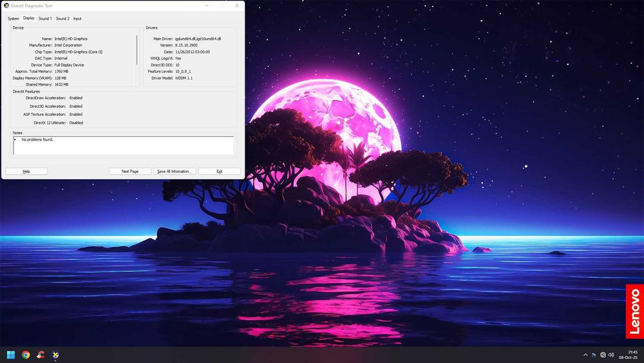Click the 'Drivers' group heading

tap(151, 28)
